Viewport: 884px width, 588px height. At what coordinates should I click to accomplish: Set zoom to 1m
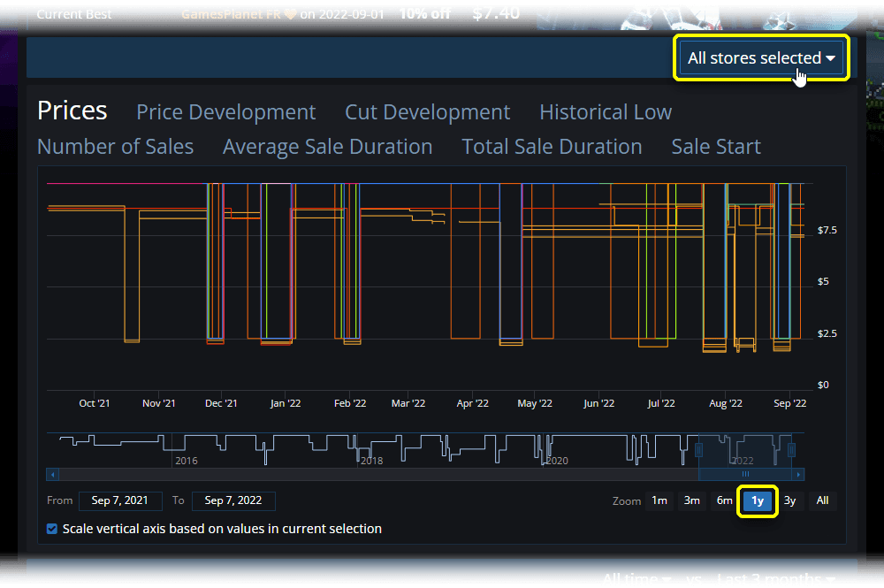coord(659,500)
